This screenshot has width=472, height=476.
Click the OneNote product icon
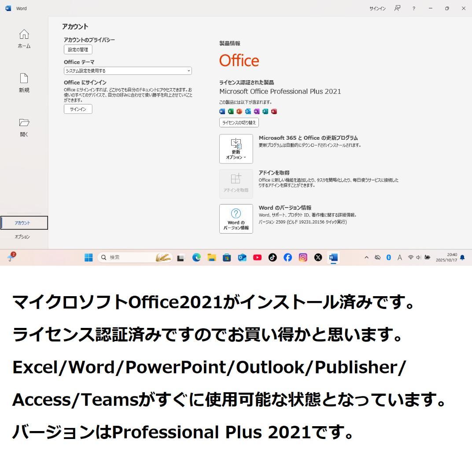pos(257,112)
